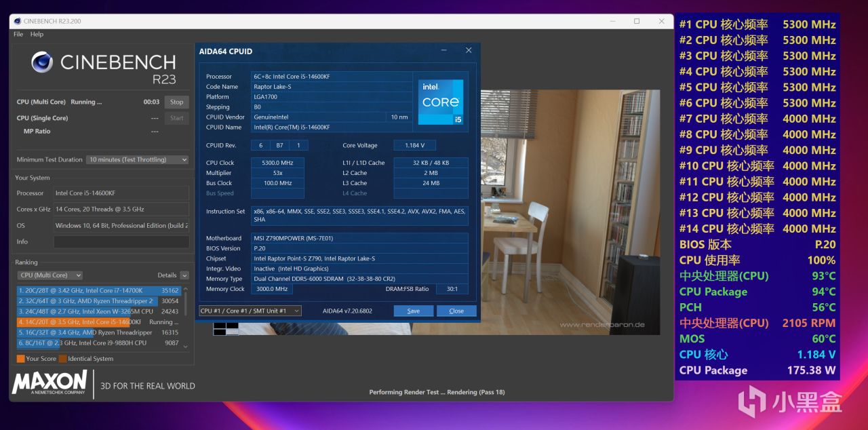The image size is (868, 430).
Task: Click the render preview image in Cinebench
Action: 570,212
